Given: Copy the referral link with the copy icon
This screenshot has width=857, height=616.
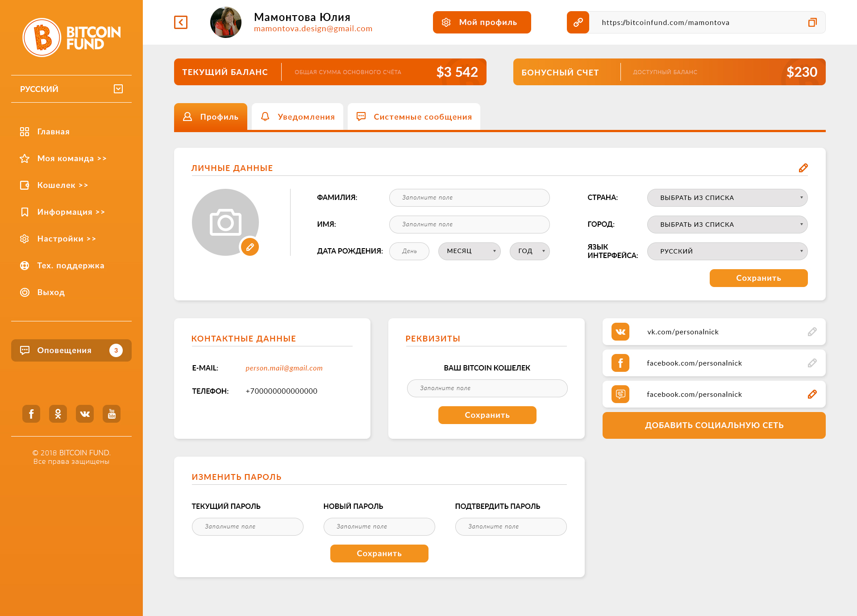Looking at the screenshot, I should pos(812,22).
